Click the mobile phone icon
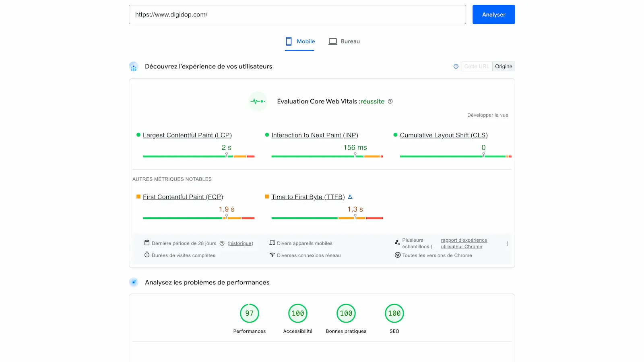This screenshot has width=644, height=362. [289, 41]
